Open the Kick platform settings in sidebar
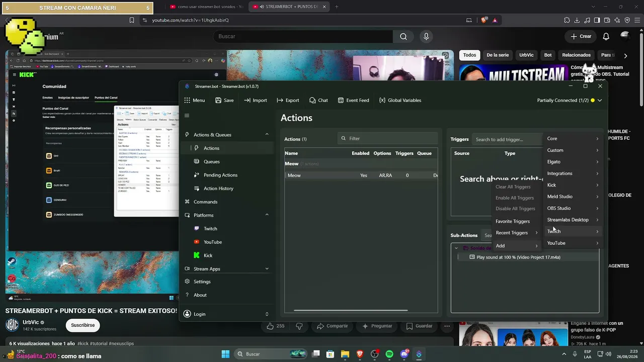644x362 pixels. [x=227, y=255]
